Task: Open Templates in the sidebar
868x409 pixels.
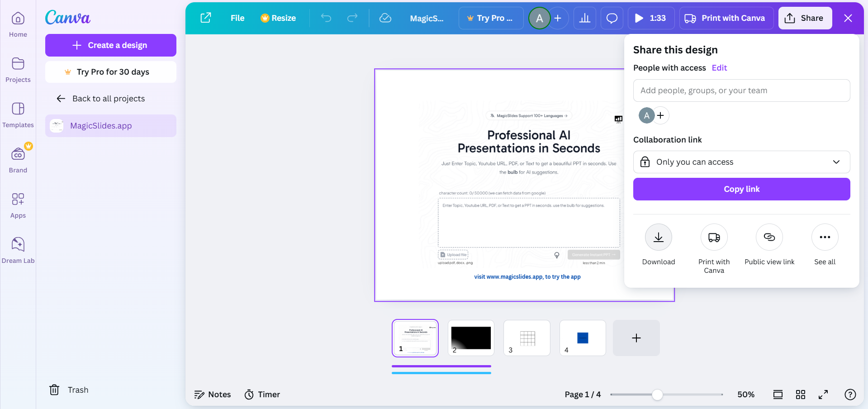Action: click(18, 115)
